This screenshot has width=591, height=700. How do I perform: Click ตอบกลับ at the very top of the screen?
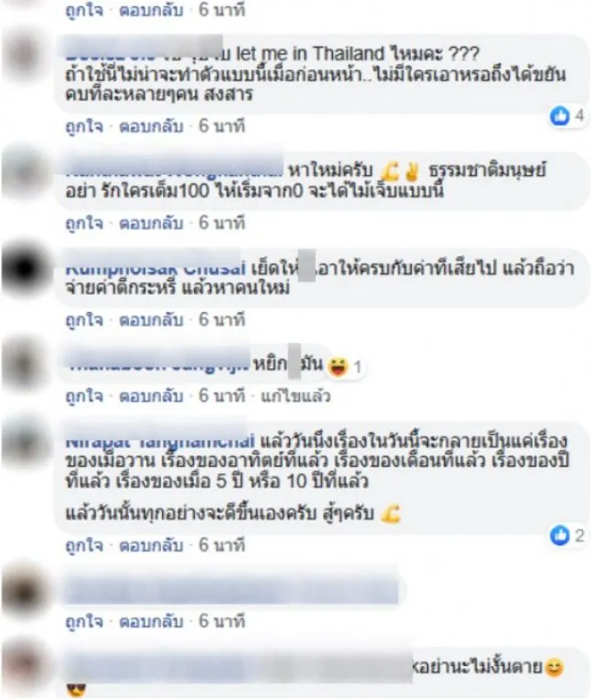coord(151,10)
